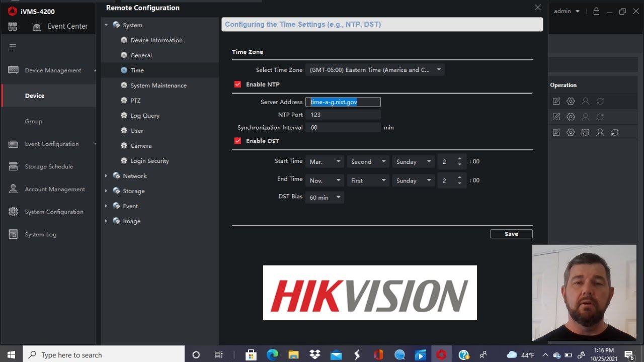
Task: Click the Server Address input field
Action: pyautogui.click(x=343, y=102)
